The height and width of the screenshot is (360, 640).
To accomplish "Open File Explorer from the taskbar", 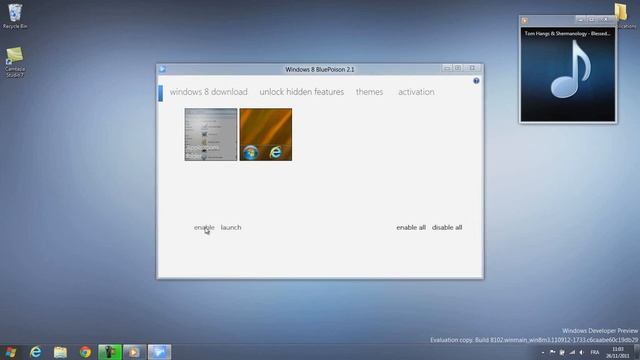I will pyautogui.click(x=60, y=352).
